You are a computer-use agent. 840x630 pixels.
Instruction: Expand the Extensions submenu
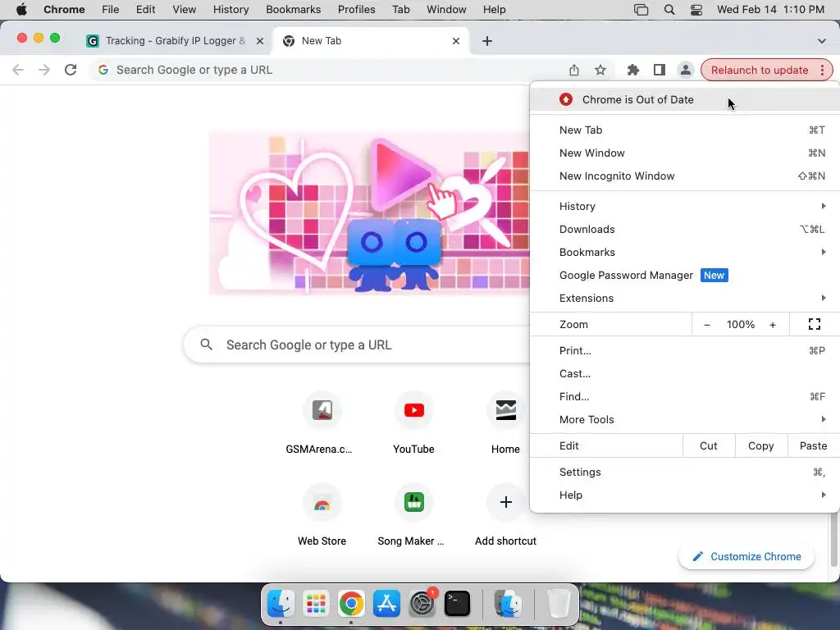pos(685,299)
